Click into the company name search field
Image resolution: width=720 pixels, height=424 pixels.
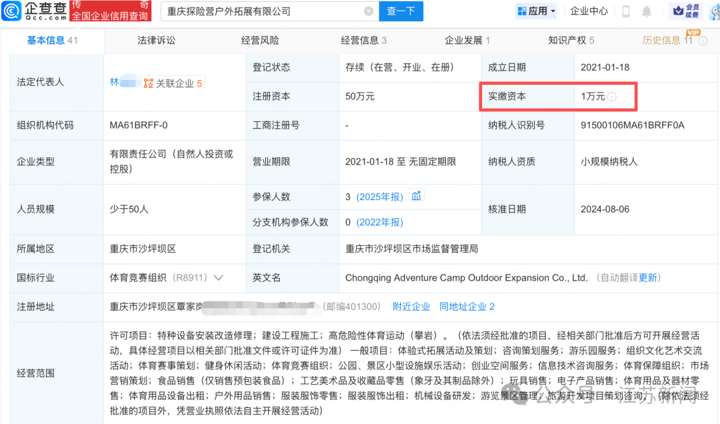(x=264, y=11)
